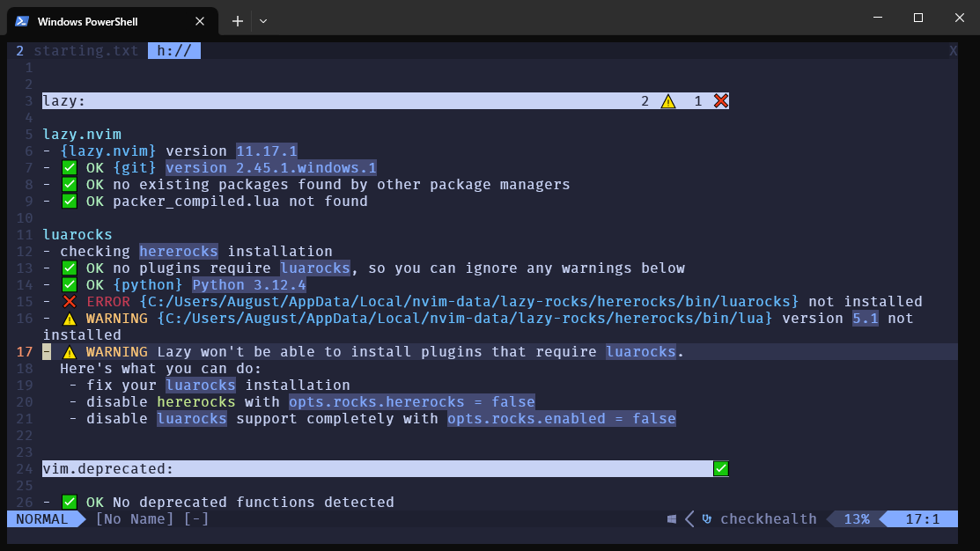Click the opts.rocks.enabled = false code text
The image size is (980, 551).
pyautogui.click(x=561, y=419)
